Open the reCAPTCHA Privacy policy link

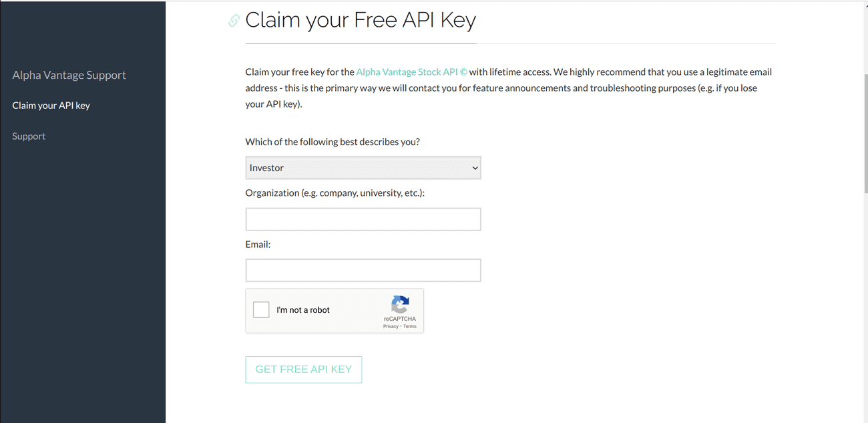[391, 327]
